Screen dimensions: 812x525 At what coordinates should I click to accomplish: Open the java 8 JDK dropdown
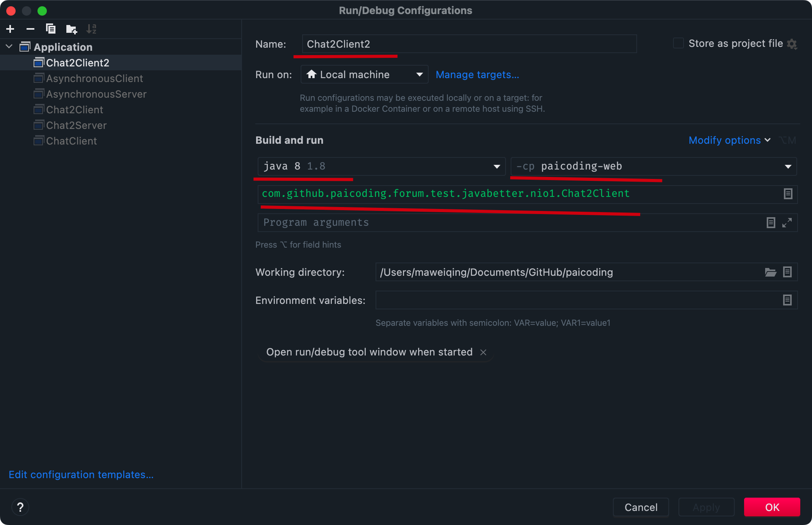[497, 167]
